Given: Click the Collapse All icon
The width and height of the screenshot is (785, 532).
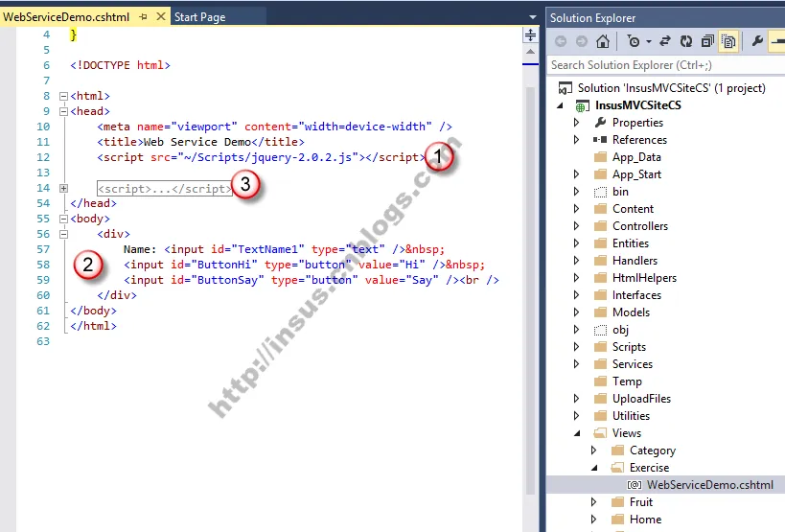Looking at the screenshot, I should coord(707,41).
